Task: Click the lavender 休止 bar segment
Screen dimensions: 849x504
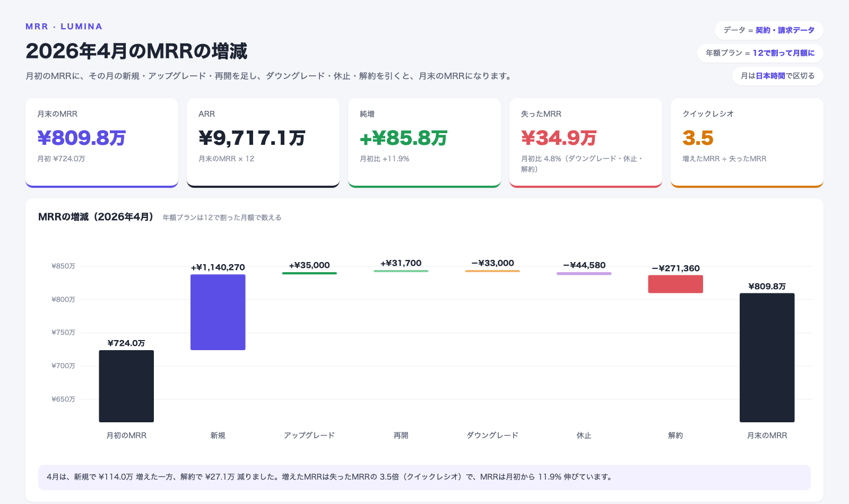Action: point(584,274)
